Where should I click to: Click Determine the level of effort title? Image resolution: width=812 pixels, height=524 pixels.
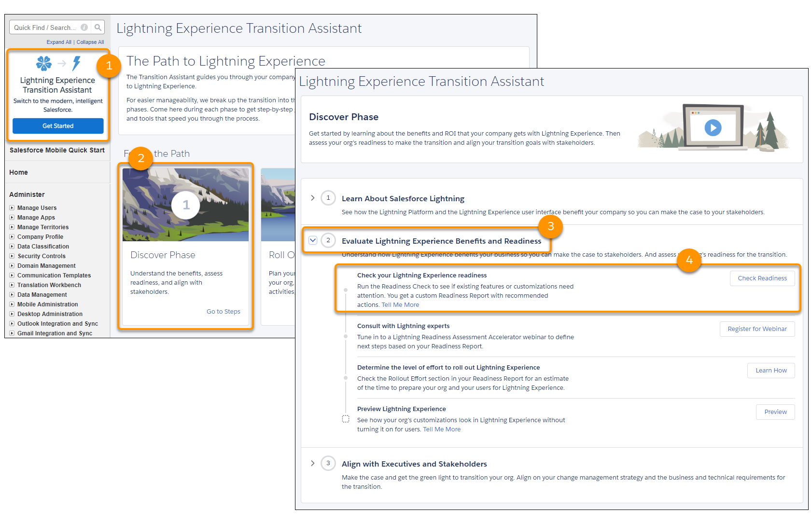[x=448, y=368]
